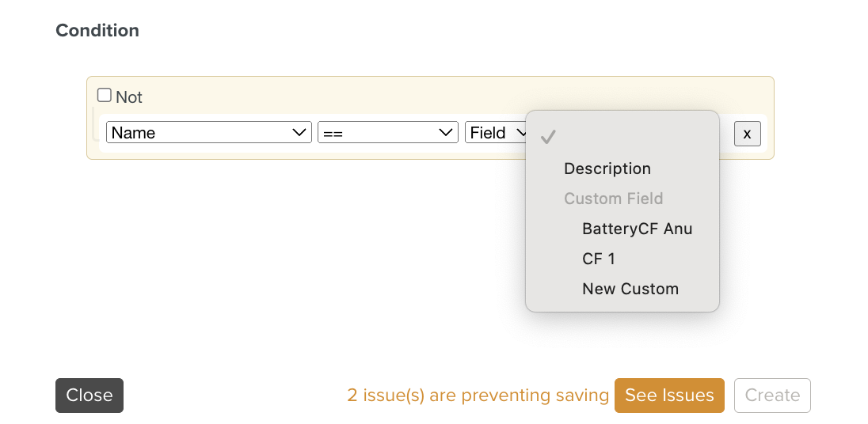Click the Not label text
The height and width of the screenshot is (424, 868).
129,97
